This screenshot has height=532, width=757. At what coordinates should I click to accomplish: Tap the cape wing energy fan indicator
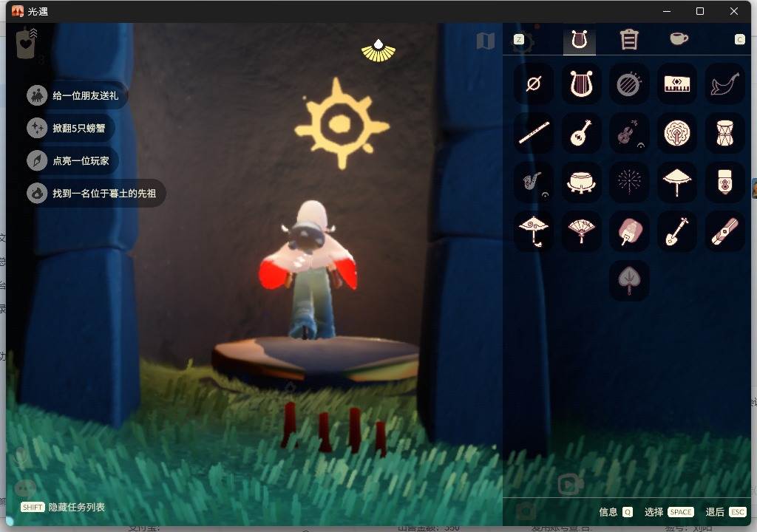pos(378,51)
